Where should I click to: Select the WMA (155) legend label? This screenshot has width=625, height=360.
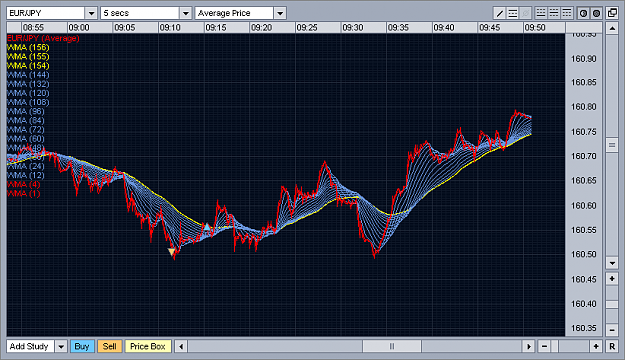point(28,57)
